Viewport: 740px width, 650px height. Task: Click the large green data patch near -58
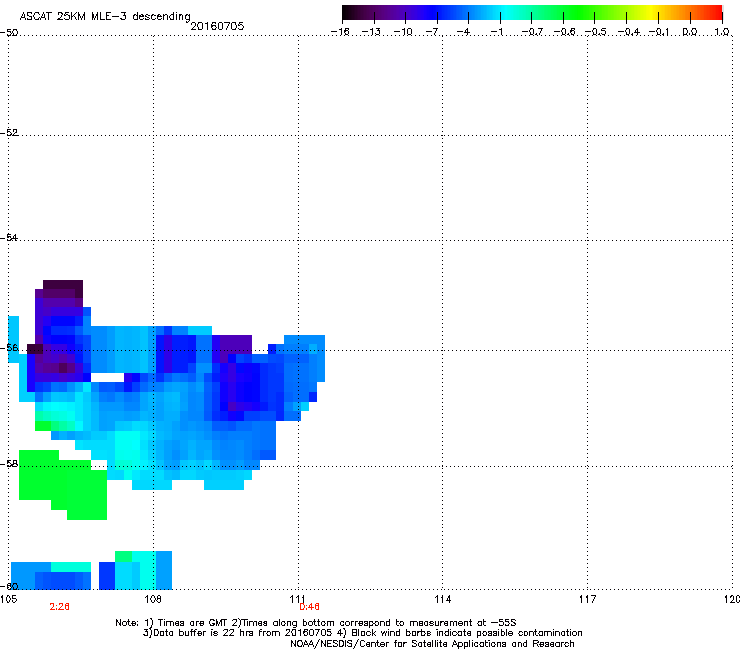[x=63, y=484]
